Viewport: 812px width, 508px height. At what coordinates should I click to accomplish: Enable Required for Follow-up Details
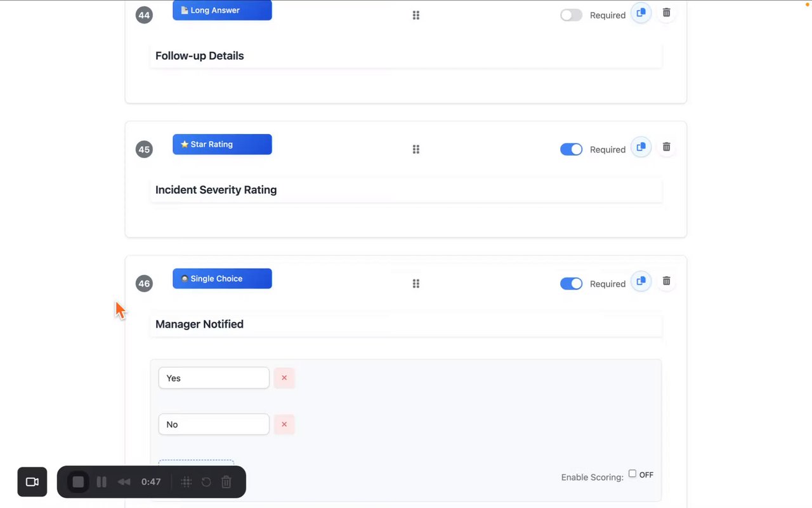(x=571, y=15)
